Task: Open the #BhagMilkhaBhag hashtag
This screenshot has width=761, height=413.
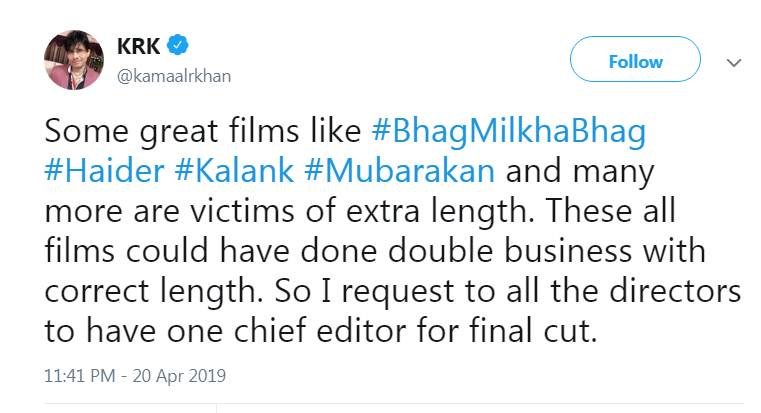Action: 508,131
